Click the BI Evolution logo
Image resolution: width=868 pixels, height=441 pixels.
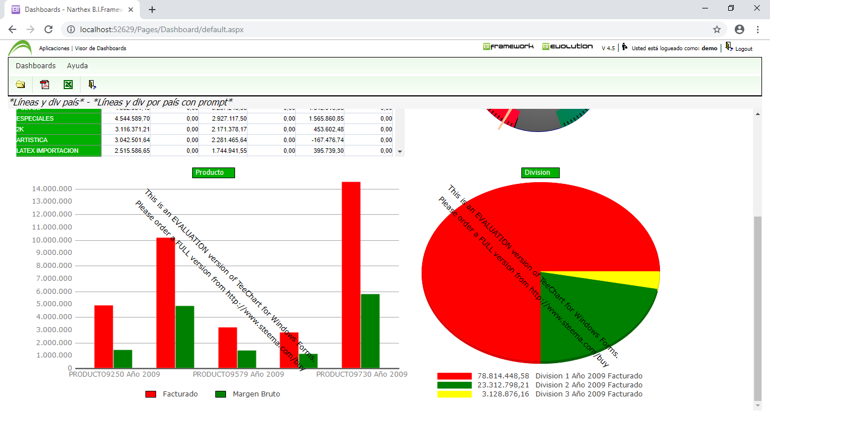coord(568,46)
